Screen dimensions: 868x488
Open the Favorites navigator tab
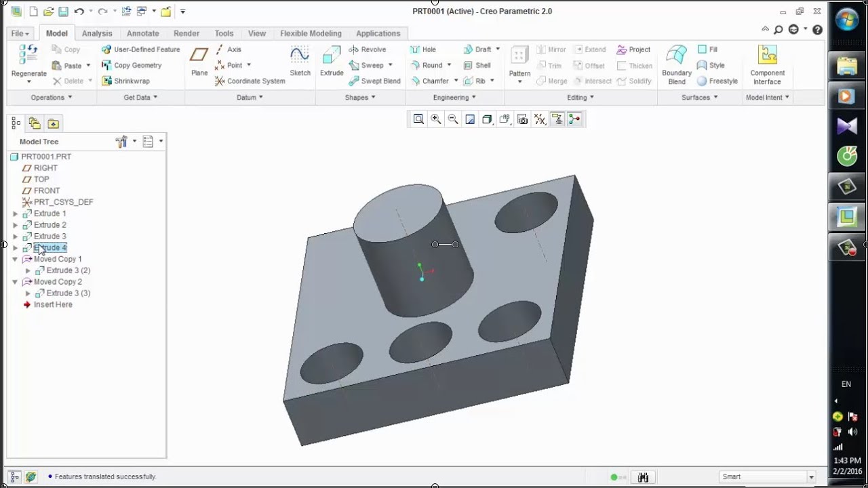(53, 123)
